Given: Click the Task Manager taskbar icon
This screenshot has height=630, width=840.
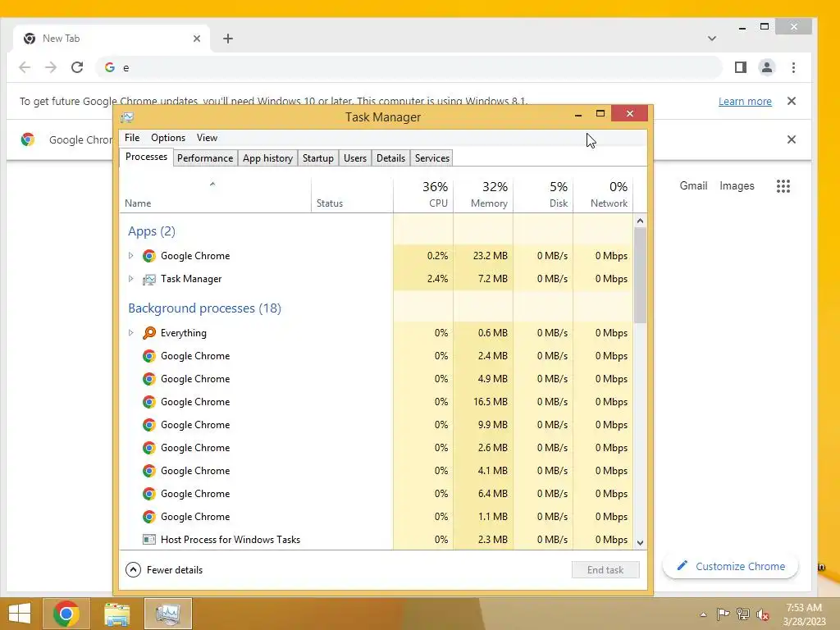Looking at the screenshot, I should [167, 614].
